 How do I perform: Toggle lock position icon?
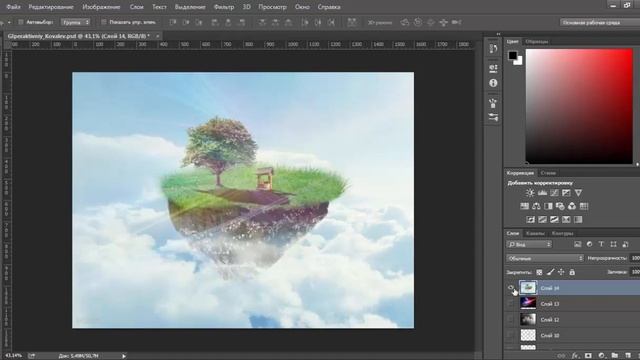tap(561, 272)
